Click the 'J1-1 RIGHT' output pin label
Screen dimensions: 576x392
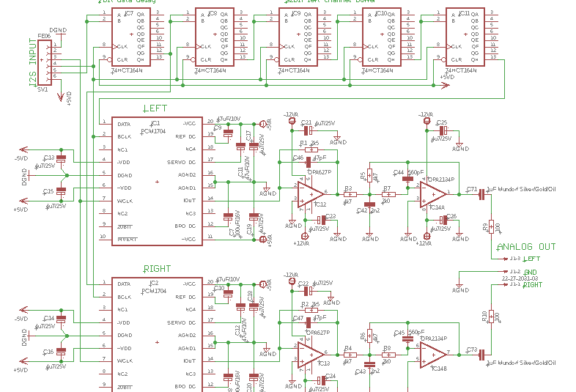click(525, 284)
